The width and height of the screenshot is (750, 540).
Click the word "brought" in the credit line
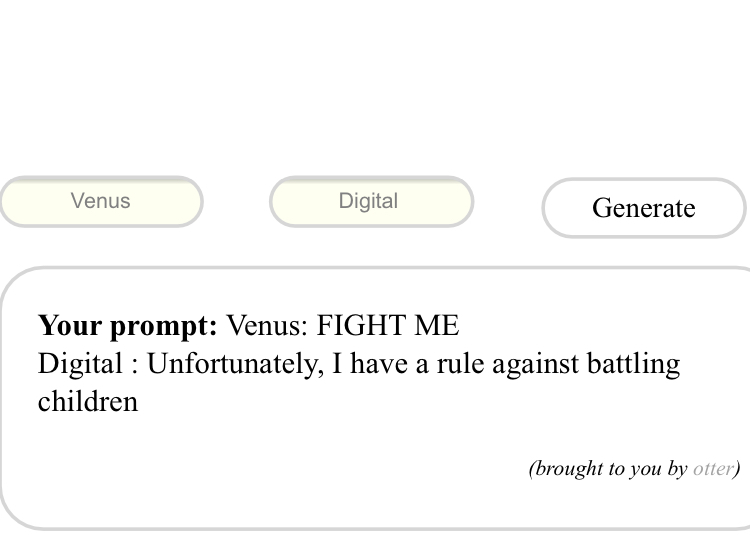point(567,468)
